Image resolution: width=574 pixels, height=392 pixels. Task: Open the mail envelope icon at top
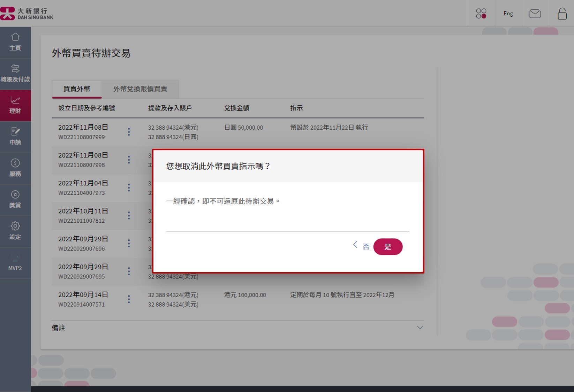click(535, 13)
